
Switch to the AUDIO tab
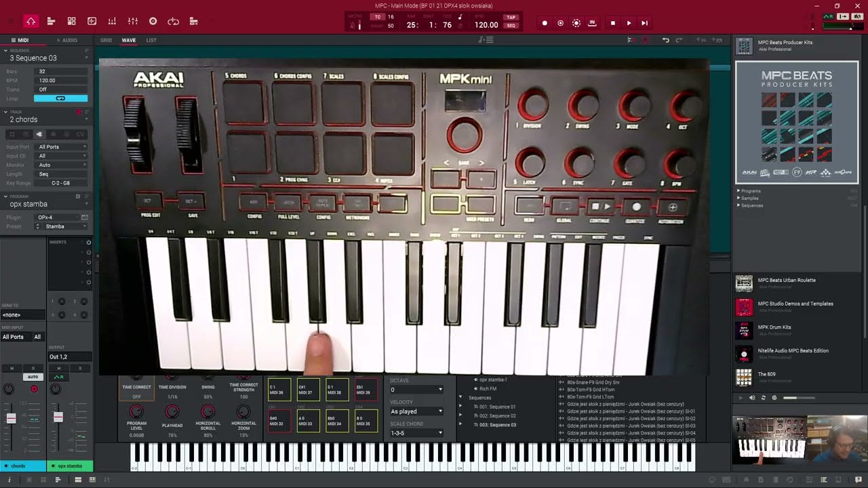67,40
